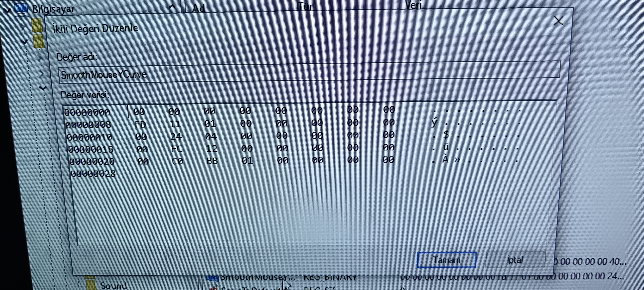The width and height of the screenshot is (644, 290).
Task: Select the Bilgisayar tree item label
Action: click(x=53, y=9)
